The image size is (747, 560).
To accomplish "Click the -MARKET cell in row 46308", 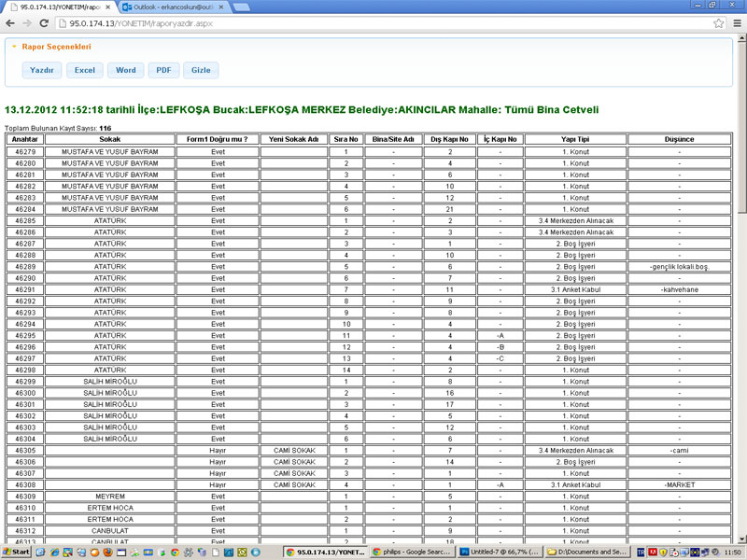I will tap(679, 484).
